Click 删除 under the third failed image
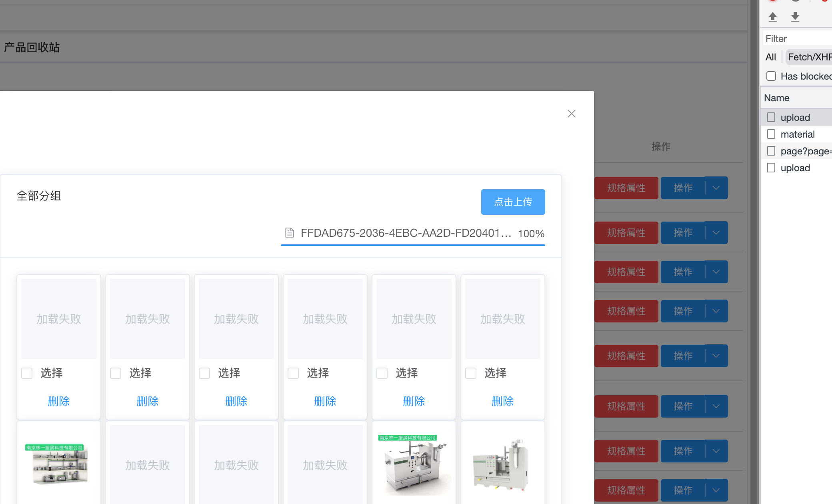The width and height of the screenshot is (832, 504). coord(236,401)
